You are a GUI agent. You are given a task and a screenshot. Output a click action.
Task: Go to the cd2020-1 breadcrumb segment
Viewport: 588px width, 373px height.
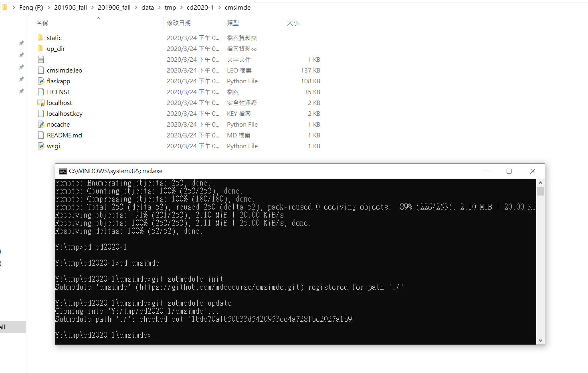coord(200,8)
